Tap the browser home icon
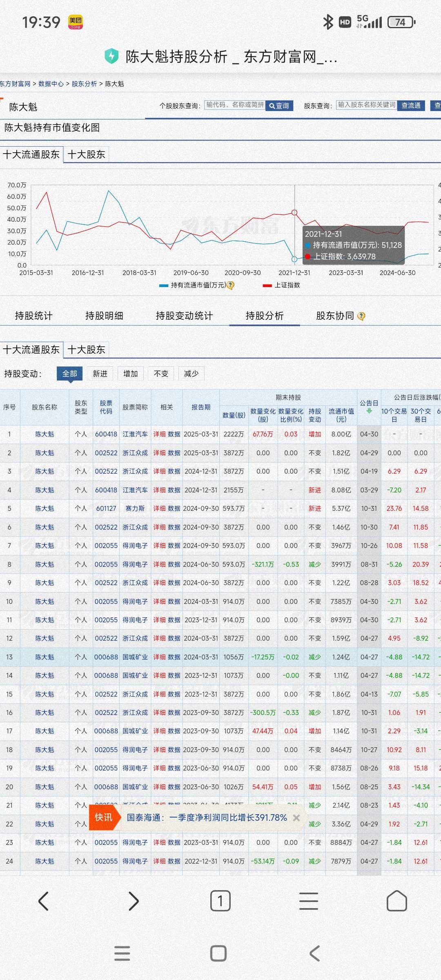This screenshot has height=980, width=441. pyautogui.click(x=397, y=901)
